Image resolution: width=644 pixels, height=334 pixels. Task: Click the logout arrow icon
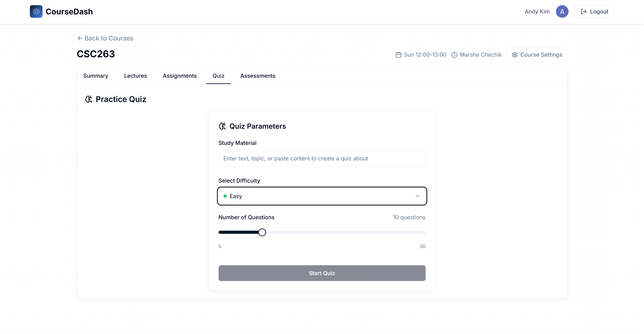[584, 11]
